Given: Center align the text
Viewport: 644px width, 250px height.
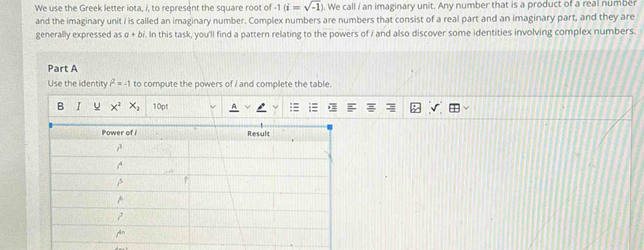Looking at the screenshot, I should pos(371,108).
